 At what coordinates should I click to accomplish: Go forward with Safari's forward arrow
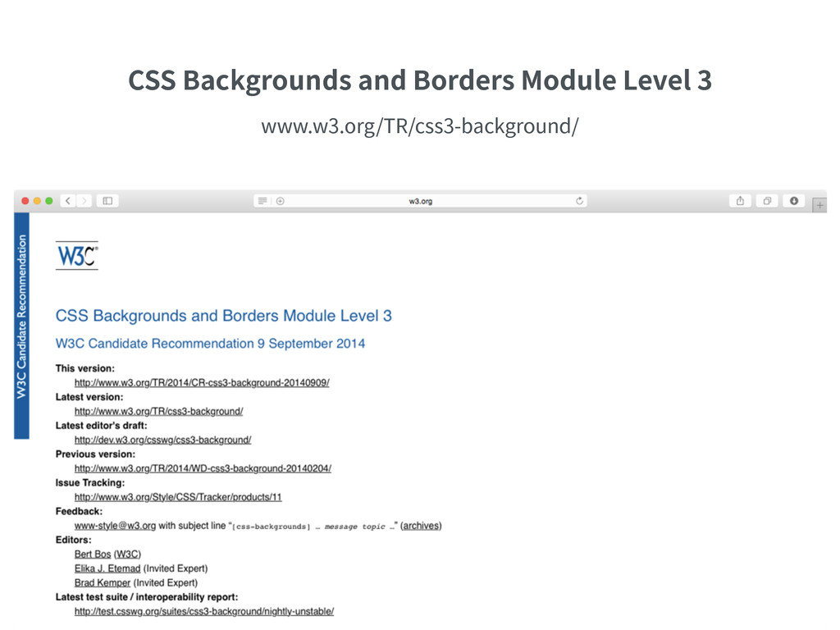(x=84, y=201)
